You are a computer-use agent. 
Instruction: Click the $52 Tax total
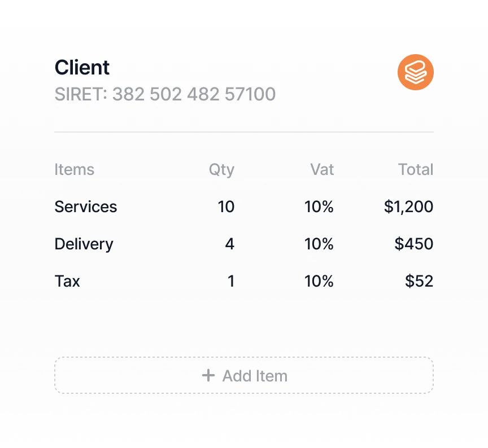pos(419,281)
